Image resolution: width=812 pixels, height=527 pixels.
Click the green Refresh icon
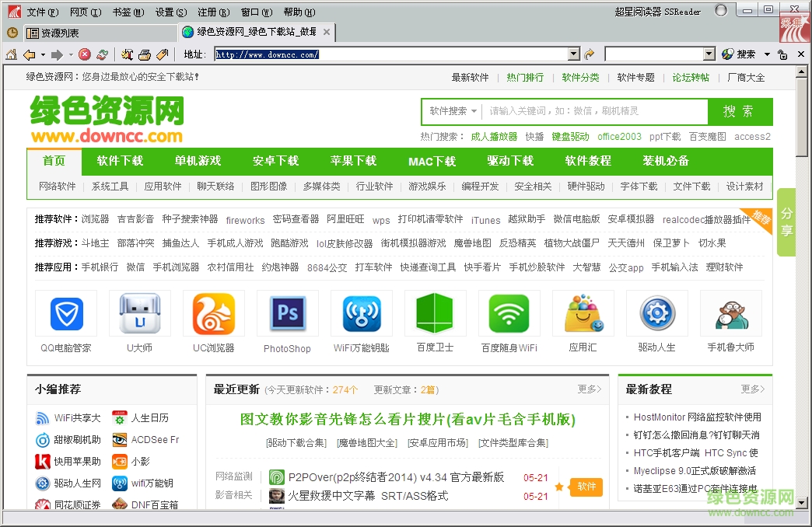[x=102, y=54]
